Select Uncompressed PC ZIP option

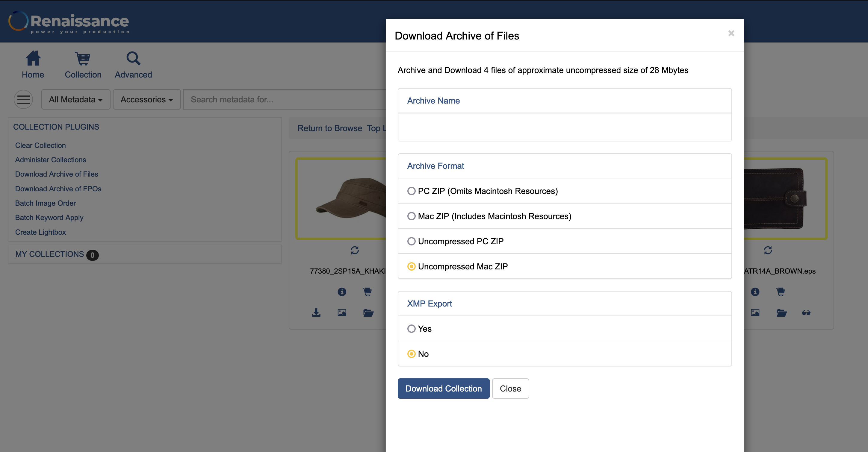pyautogui.click(x=411, y=242)
